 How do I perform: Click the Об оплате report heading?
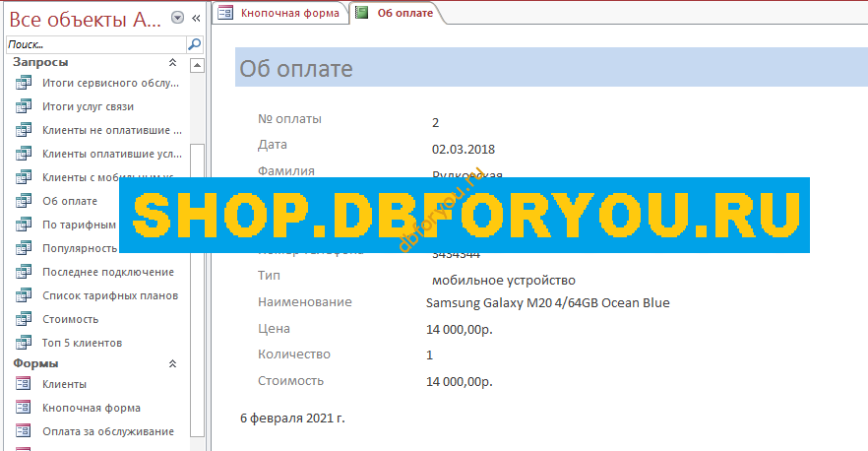point(295,69)
